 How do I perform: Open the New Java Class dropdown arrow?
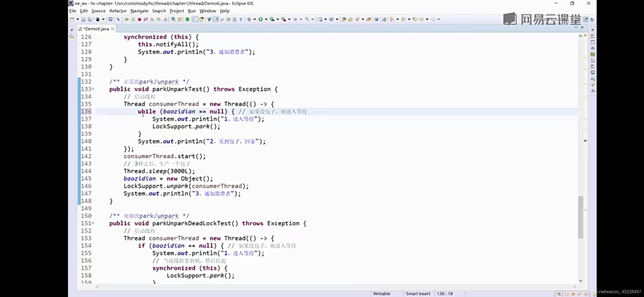click(337, 19)
